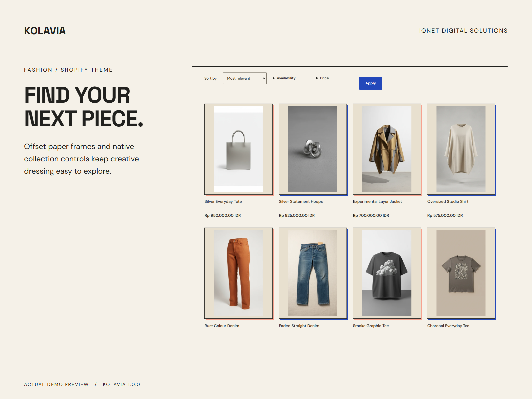Click the 'Oversized Studio Shirt' title link
Screen dimensions: 532x399
(x=448, y=201)
